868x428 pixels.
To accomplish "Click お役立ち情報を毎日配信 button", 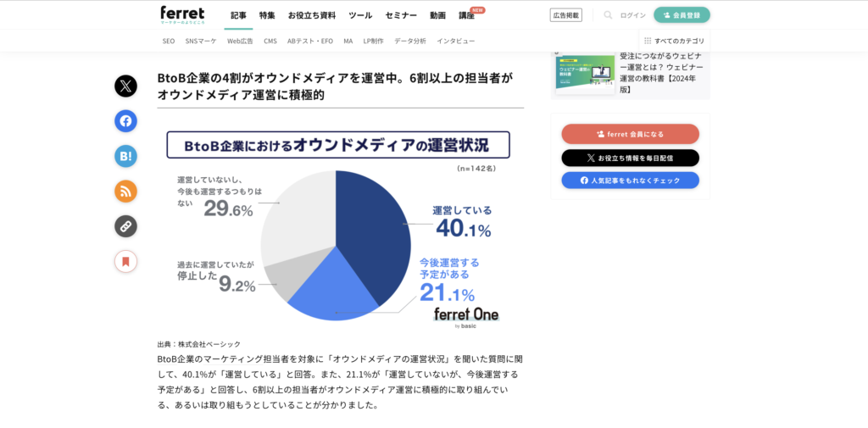I will pyautogui.click(x=630, y=158).
